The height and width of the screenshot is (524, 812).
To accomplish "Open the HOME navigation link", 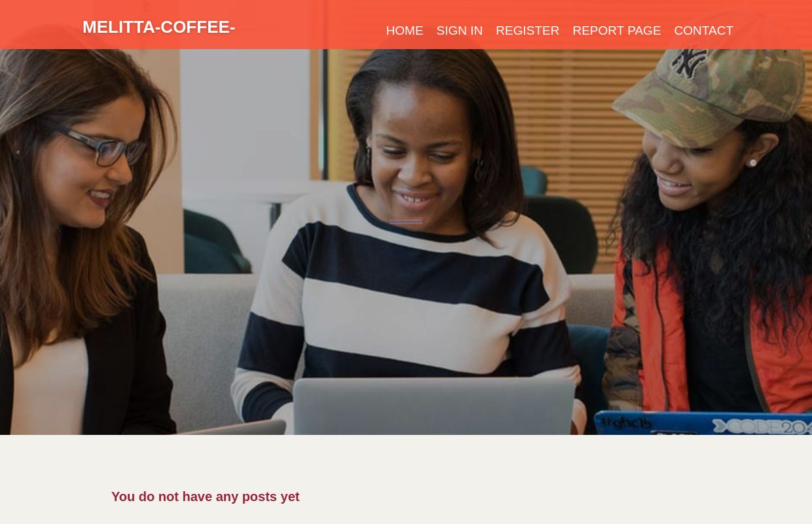I will point(404,30).
